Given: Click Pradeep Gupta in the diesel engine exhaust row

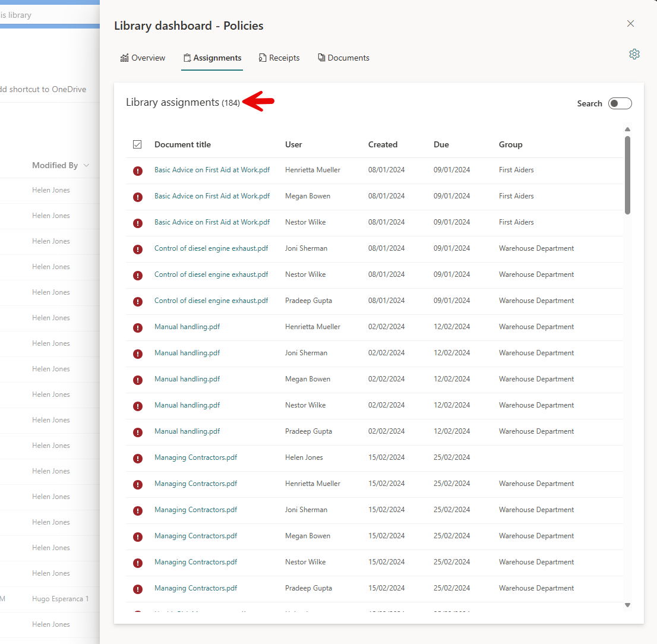Looking at the screenshot, I should pyautogui.click(x=308, y=301).
